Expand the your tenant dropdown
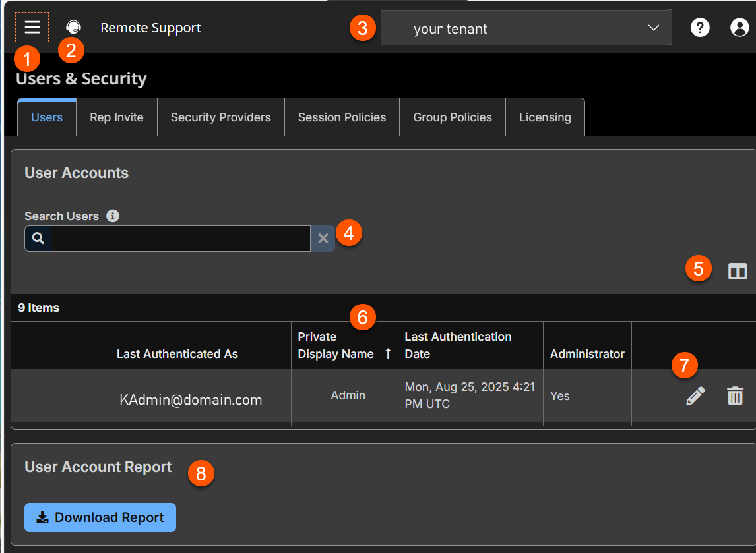The height and width of the screenshot is (553, 756). pos(526,28)
